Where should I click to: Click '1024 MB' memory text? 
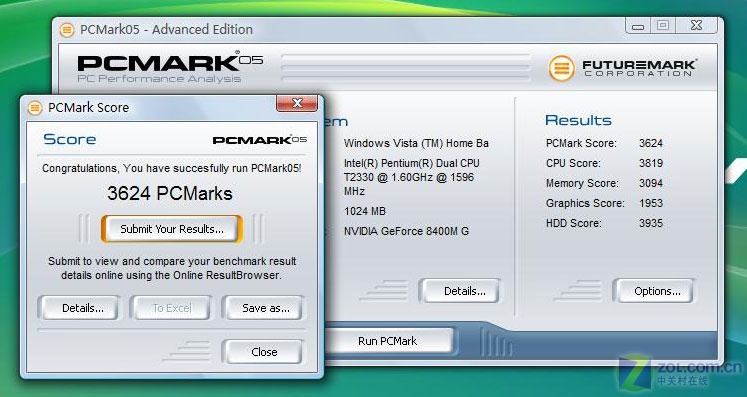(364, 211)
